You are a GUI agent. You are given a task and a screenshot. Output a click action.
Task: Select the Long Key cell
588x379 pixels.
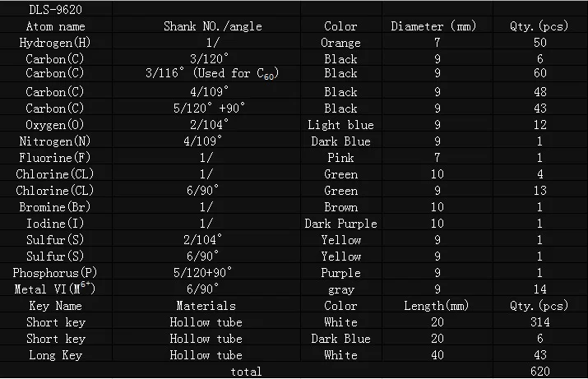click(56, 355)
